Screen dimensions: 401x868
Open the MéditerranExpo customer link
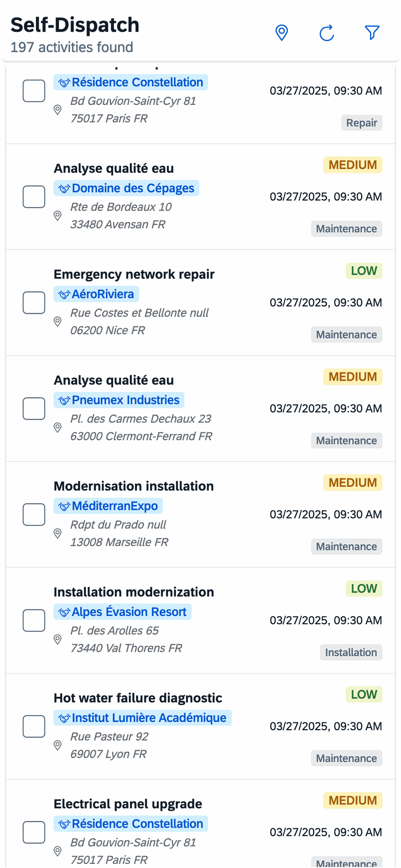click(114, 506)
